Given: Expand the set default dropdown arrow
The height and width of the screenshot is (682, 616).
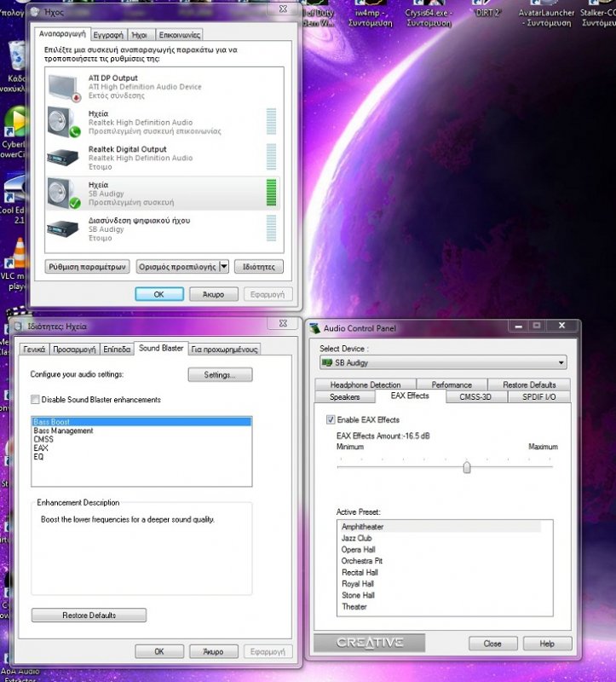Looking at the screenshot, I should 224,267.
